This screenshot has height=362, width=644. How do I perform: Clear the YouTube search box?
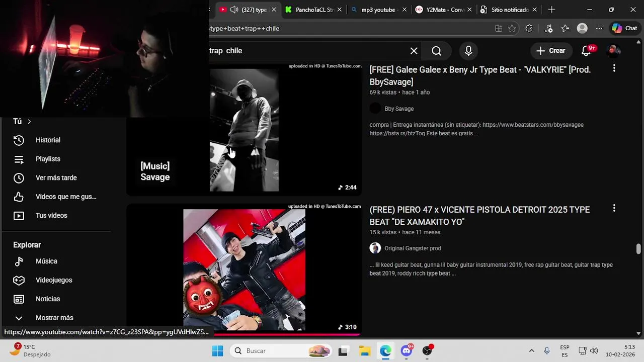point(414,51)
